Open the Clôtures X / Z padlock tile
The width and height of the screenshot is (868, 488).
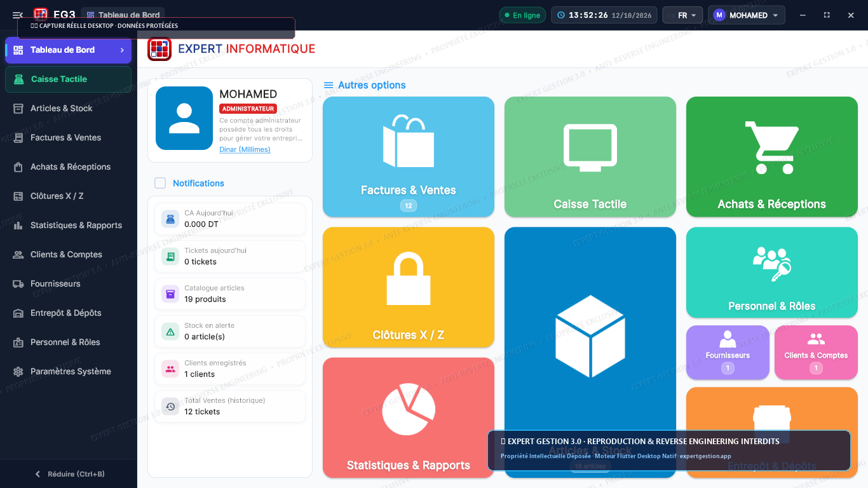tap(409, 287)
